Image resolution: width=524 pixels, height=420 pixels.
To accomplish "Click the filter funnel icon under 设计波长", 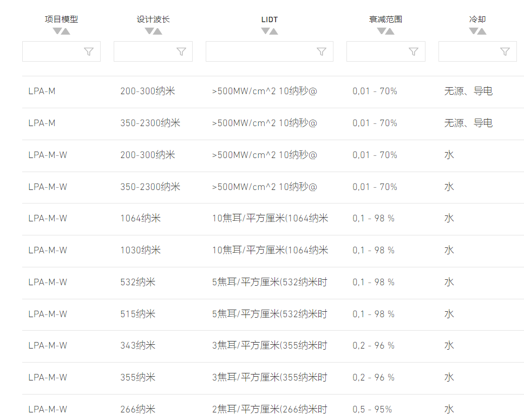I will (181, 52).
